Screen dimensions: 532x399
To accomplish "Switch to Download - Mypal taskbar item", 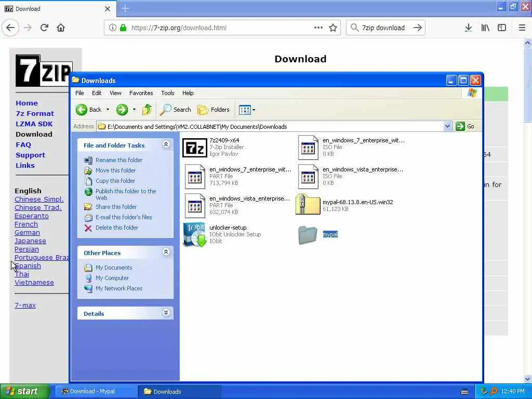I will coord(95,392).
